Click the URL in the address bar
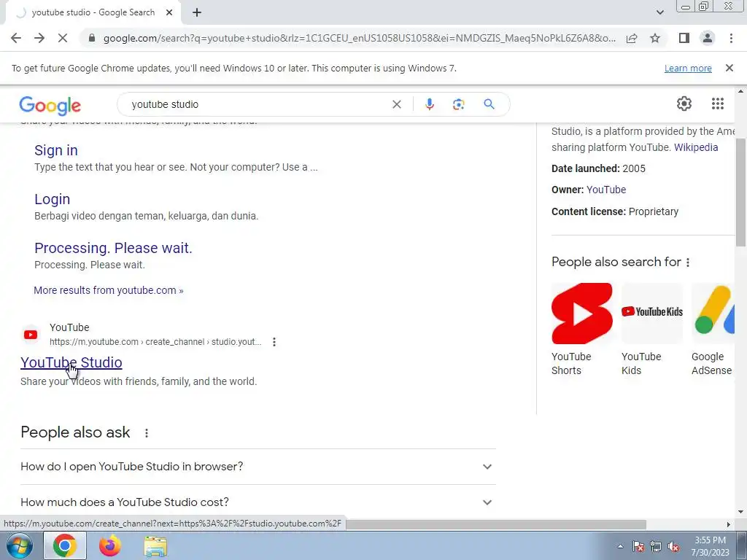 (x=359, y=38)
